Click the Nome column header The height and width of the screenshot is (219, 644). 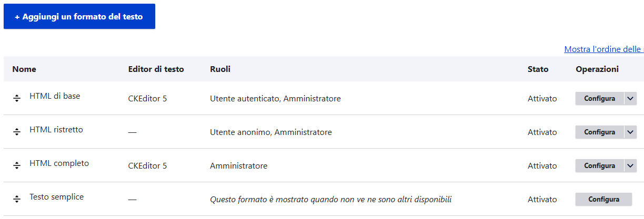pyautogui.click(x=24, y=69)
